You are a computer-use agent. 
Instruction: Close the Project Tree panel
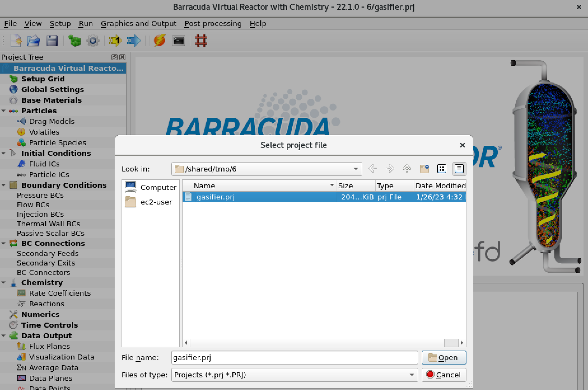(x=122, y=57)
